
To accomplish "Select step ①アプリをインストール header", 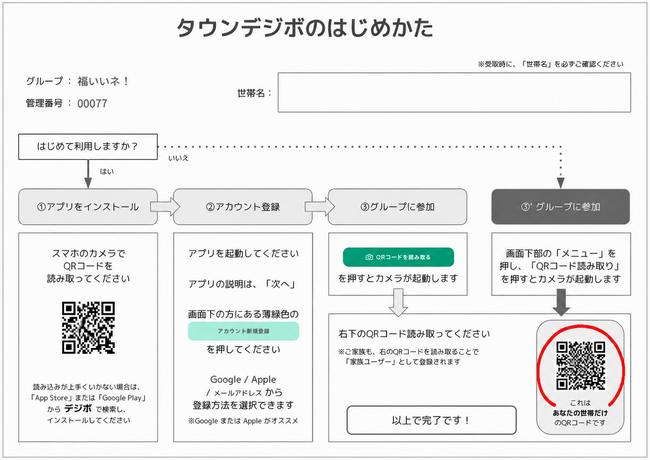I will pos(88,207).
